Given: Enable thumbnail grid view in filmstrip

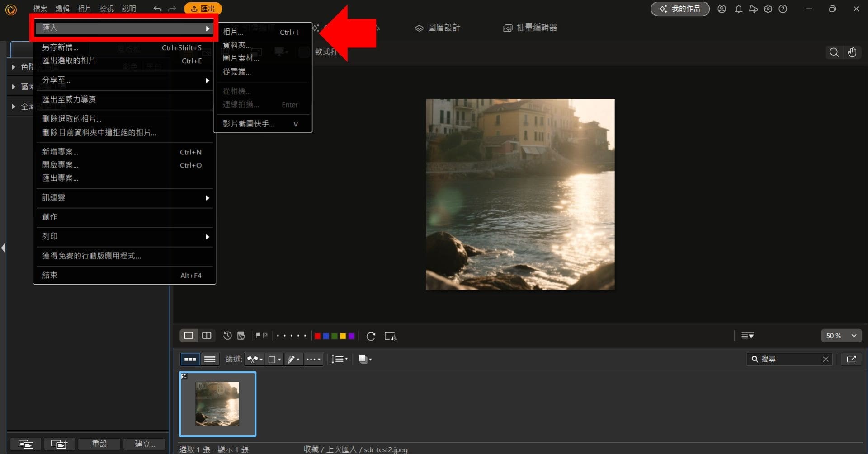Looking at the screenshot, I should (x=190, y=359).
